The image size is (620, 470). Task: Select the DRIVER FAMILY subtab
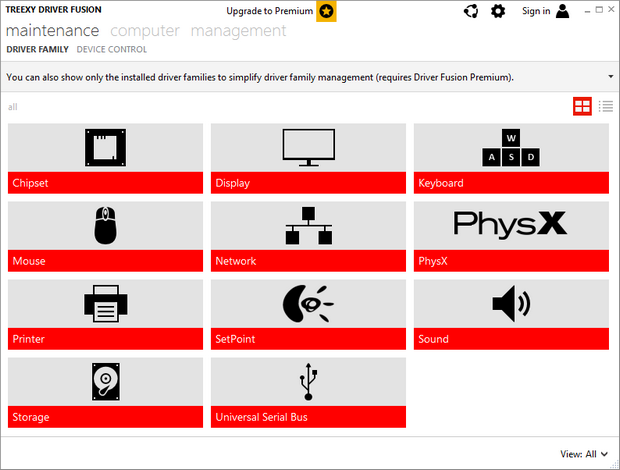click(38, 49)
